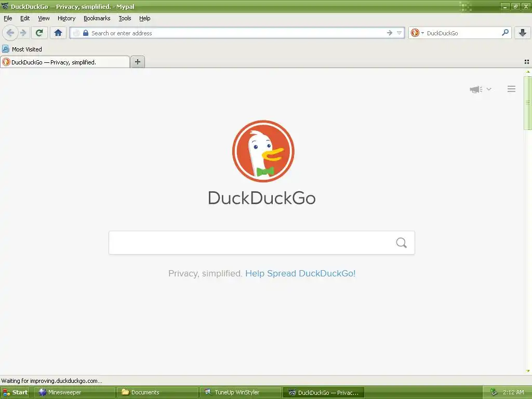This screenshot has width=532, height=399.
Task: Click the 2:12 AM clock
Action: click(513, 393)
